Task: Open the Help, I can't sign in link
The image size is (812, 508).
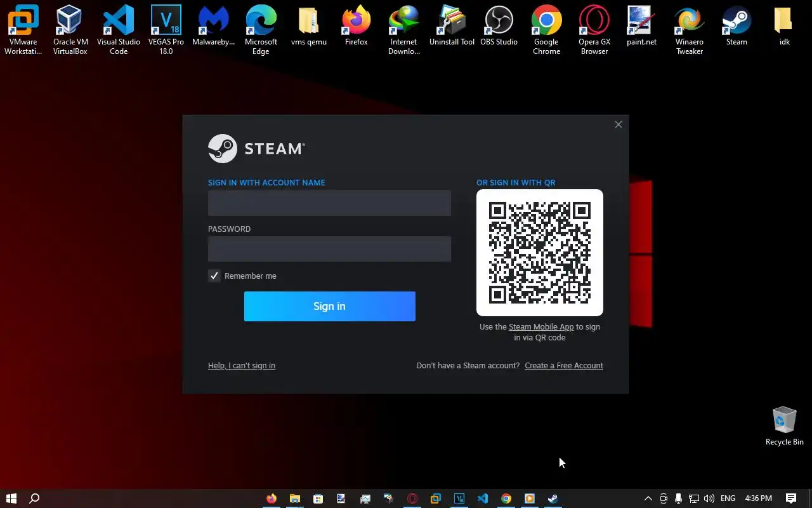Action: [x=242, y=366]
